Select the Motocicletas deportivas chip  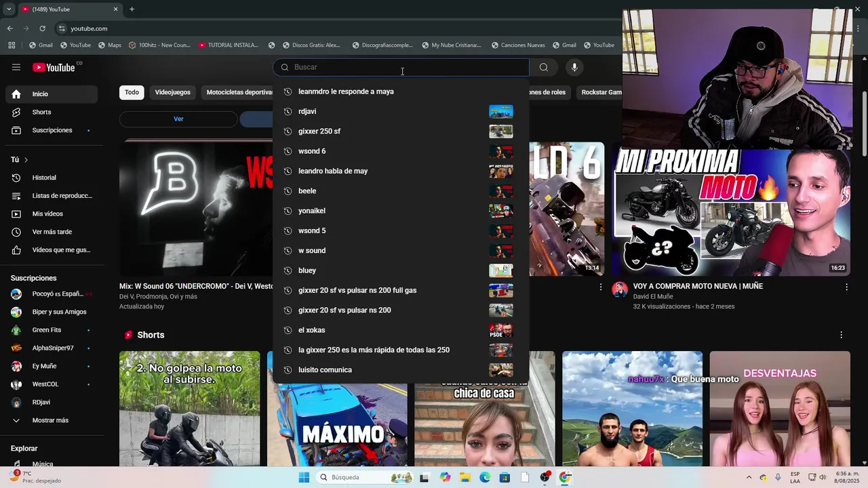coord(238,92)
